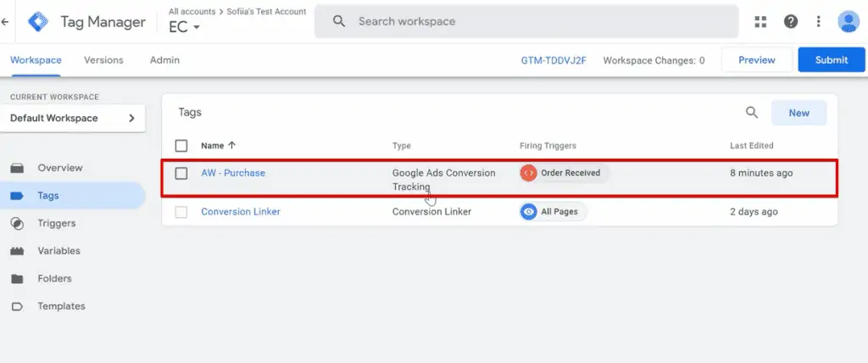Click the Firing Triggers column header
Screen dimensions: 868x363
click(x=548, y=146)
